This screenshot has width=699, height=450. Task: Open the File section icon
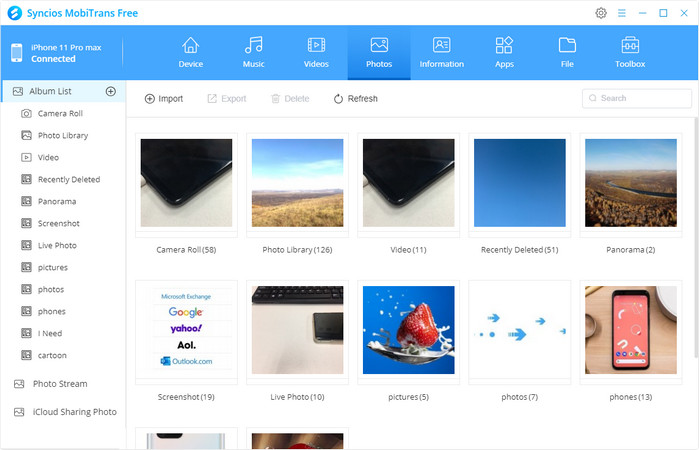click(x=567, y=45)
